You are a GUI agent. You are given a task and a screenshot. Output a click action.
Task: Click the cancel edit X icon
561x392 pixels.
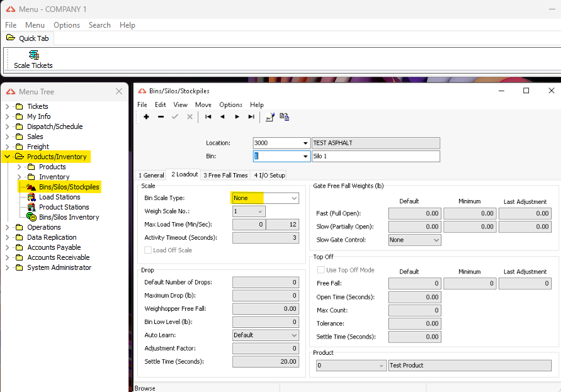tap(190, 116)
